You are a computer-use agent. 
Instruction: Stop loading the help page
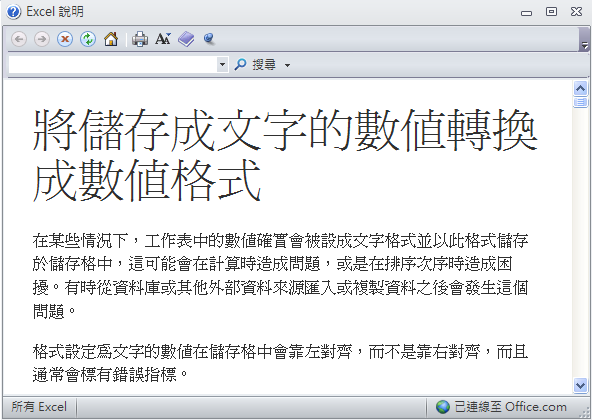tap(65, 39)
